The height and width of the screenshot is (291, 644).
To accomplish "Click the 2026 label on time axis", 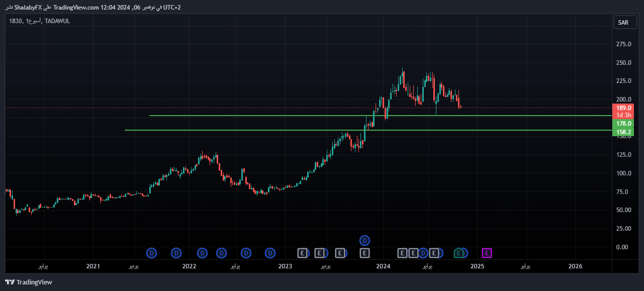I will pyautogui.click(x=575, y=266).
